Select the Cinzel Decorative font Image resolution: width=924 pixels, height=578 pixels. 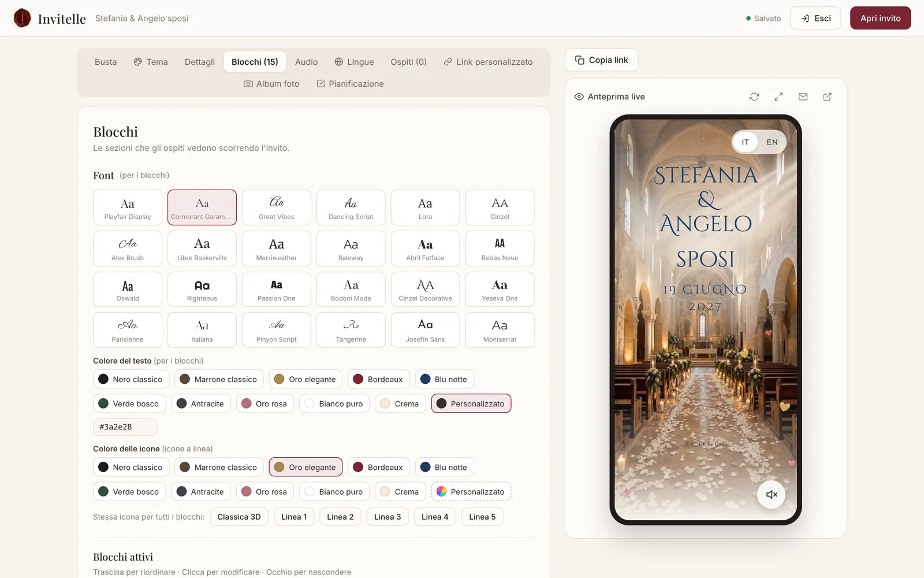(426, 290)
